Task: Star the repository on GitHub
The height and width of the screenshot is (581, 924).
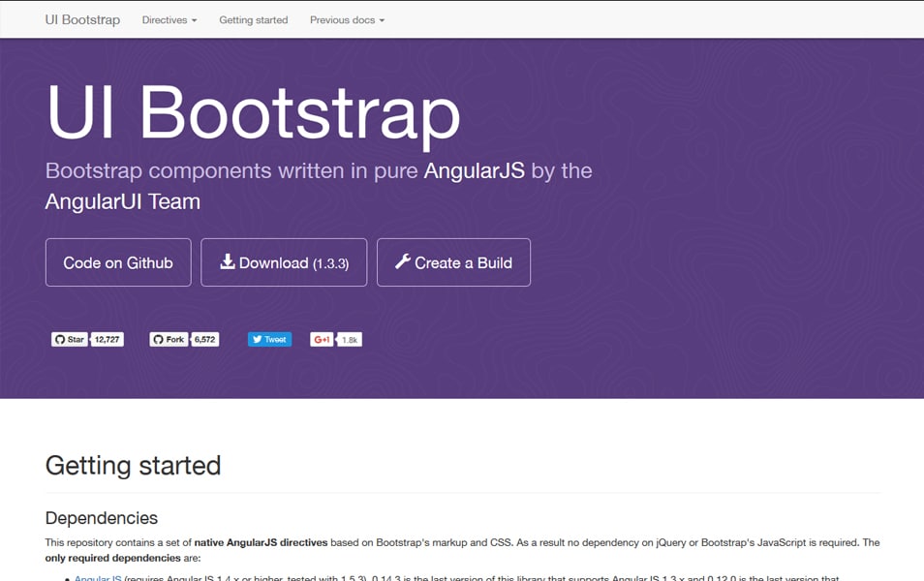Action: pyautogui.click(x=70, y=340)
